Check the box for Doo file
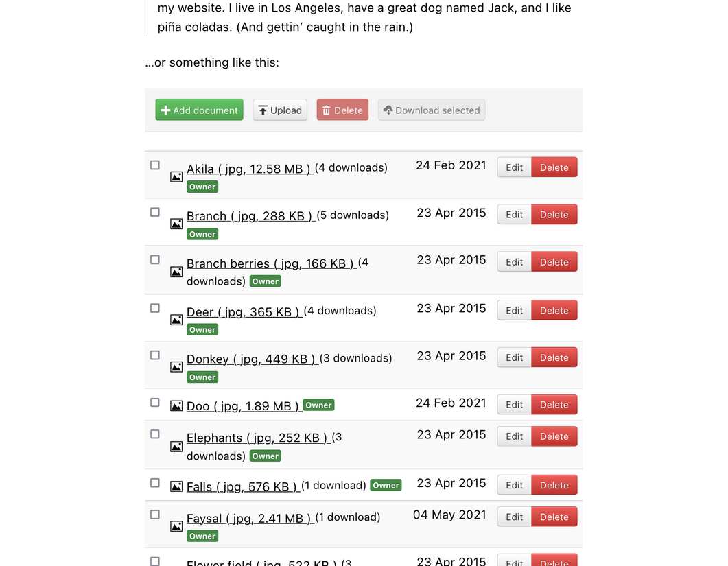This screenshot has height=566, width=728. (x=155, y=403)
